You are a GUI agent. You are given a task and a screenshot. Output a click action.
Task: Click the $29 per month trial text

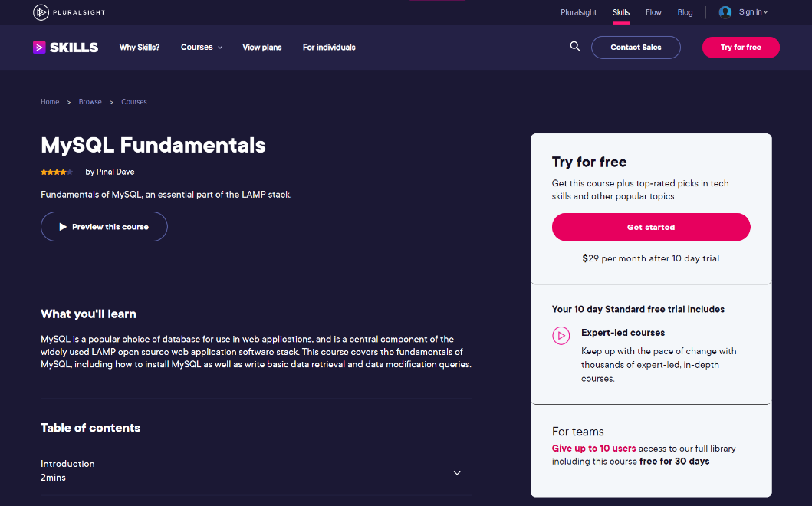(651, 258)
